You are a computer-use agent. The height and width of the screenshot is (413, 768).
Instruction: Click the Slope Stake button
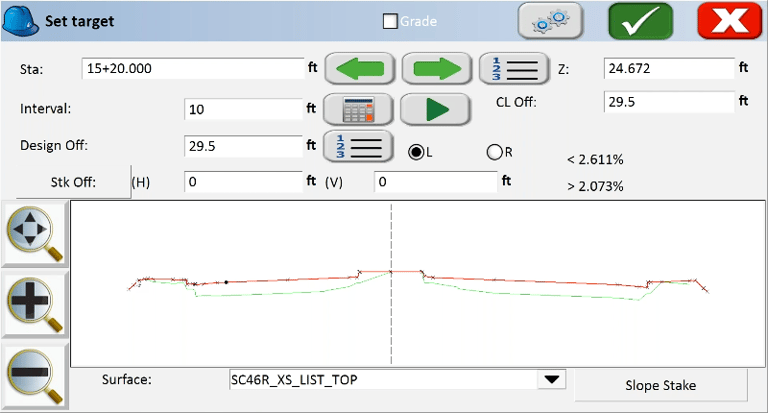click(x=661, y=386)
